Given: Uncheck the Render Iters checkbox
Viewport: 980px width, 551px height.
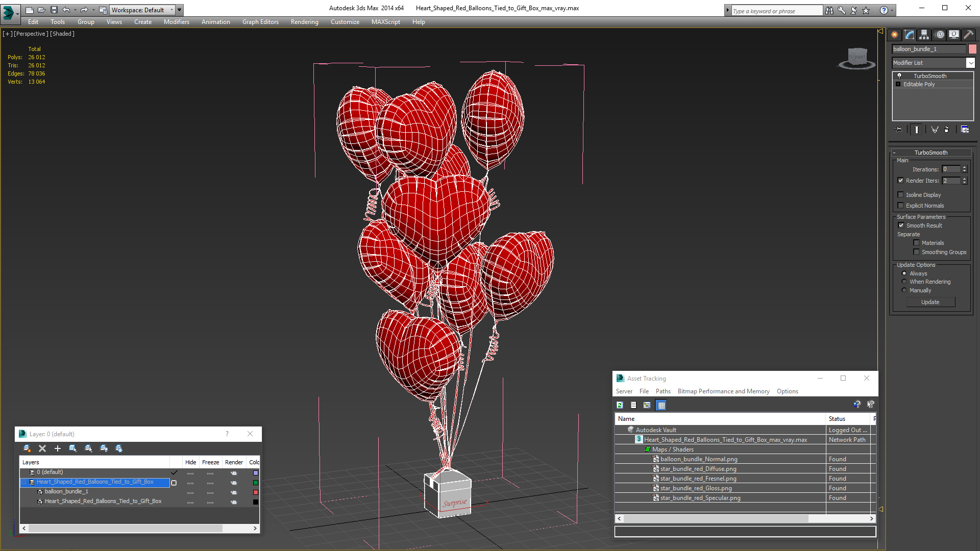Looking at the screenshot, I should point(901,181).
